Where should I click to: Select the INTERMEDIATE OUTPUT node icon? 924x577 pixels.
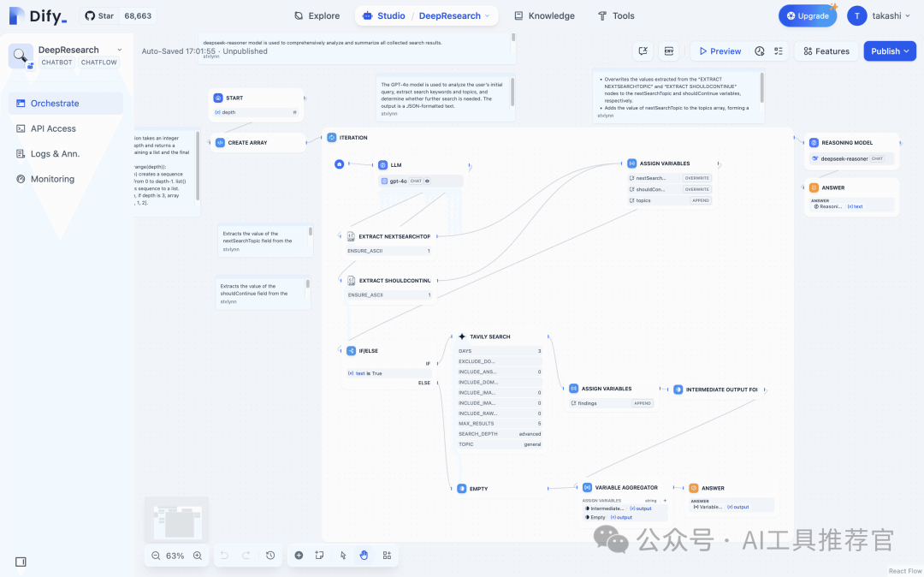(678, 390)
